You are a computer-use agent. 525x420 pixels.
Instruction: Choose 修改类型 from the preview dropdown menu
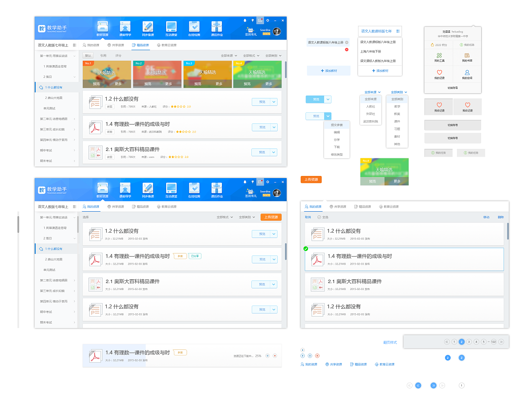(x=337, y=155)
